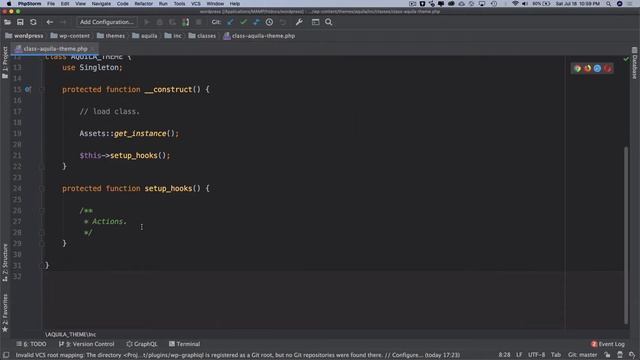Click the UTF-8 encoding selector
Screen dimensions: 640x360
click(536, 355)
